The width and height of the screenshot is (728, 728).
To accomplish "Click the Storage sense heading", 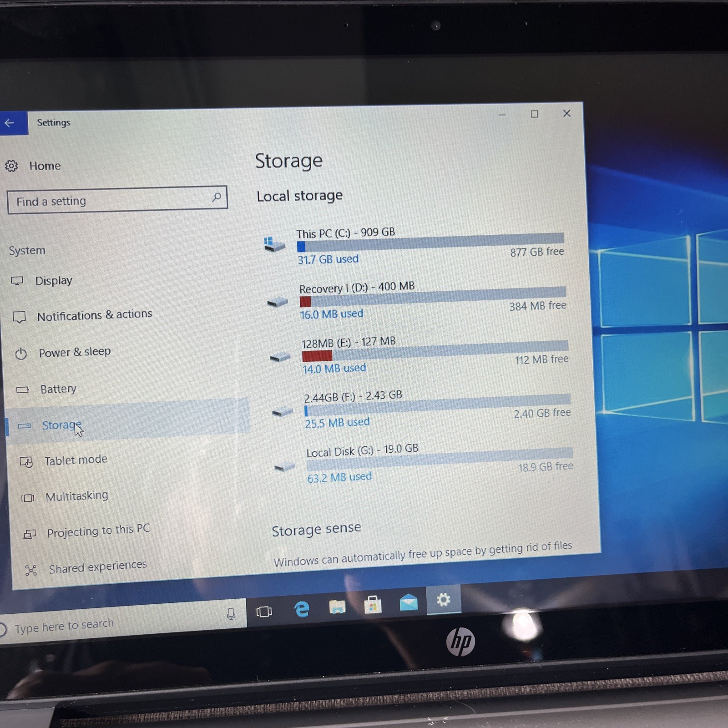I will [x=316, y=530].
